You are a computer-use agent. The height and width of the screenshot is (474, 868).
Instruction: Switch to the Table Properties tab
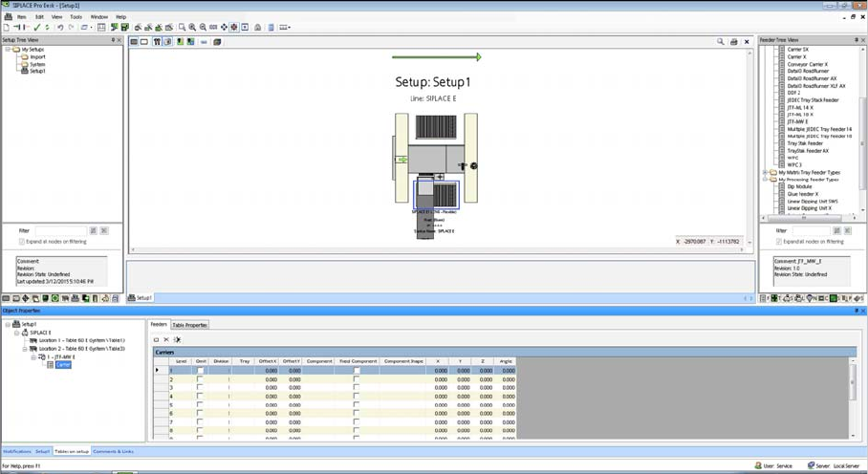[189, 325]
